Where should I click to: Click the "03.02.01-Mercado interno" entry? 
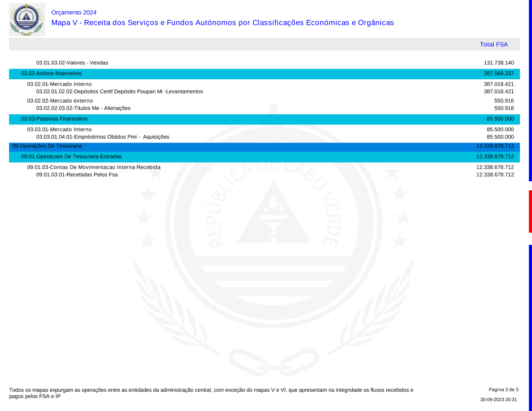point(60,84)
